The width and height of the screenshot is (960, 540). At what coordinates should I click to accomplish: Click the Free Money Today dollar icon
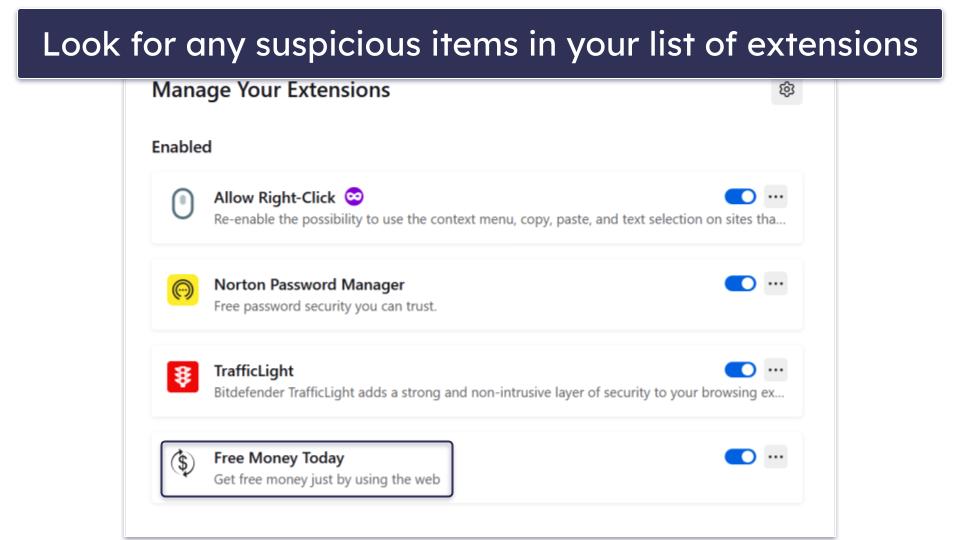(x=182, y=463)
